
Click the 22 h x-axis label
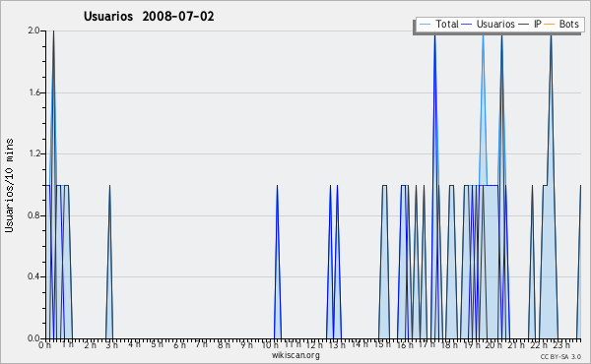(x=539, y=344)
